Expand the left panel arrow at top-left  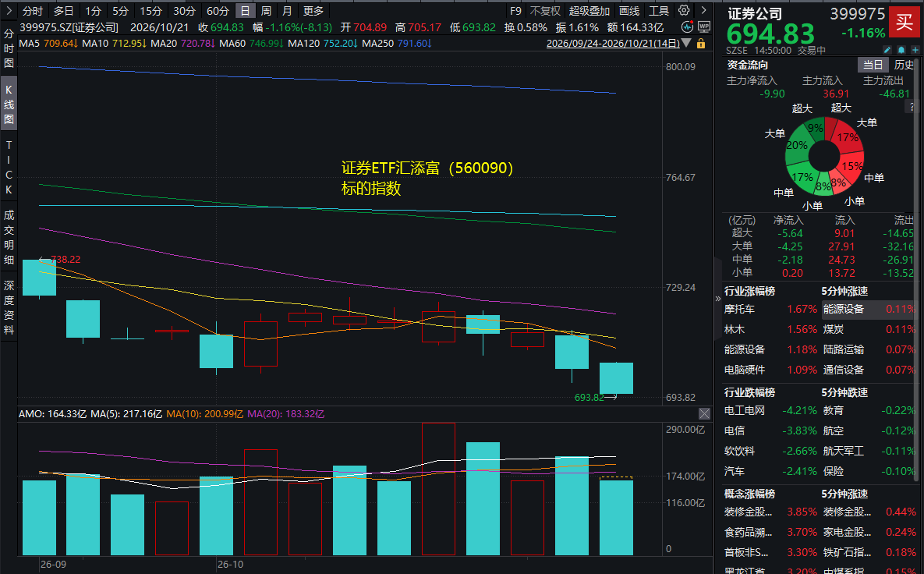pos(9,11)
